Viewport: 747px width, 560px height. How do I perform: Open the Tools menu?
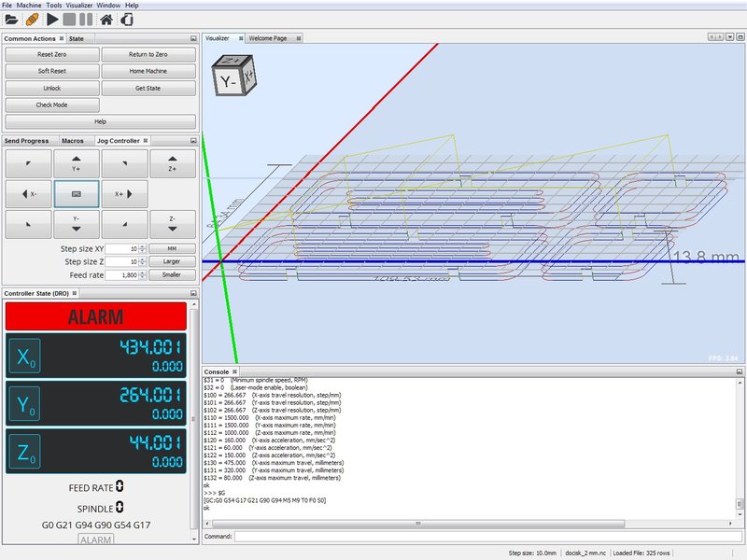point(54,6)
